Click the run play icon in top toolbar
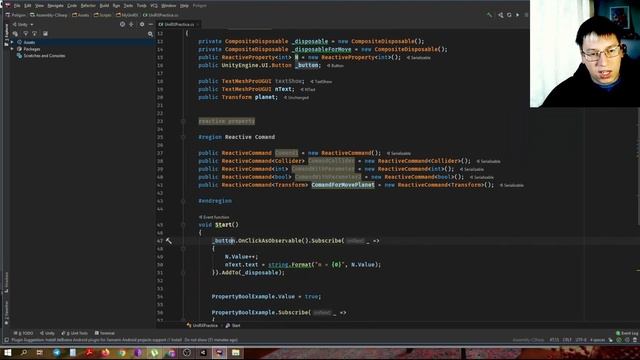Screen dimensions: 640x360 pos(518,15)
